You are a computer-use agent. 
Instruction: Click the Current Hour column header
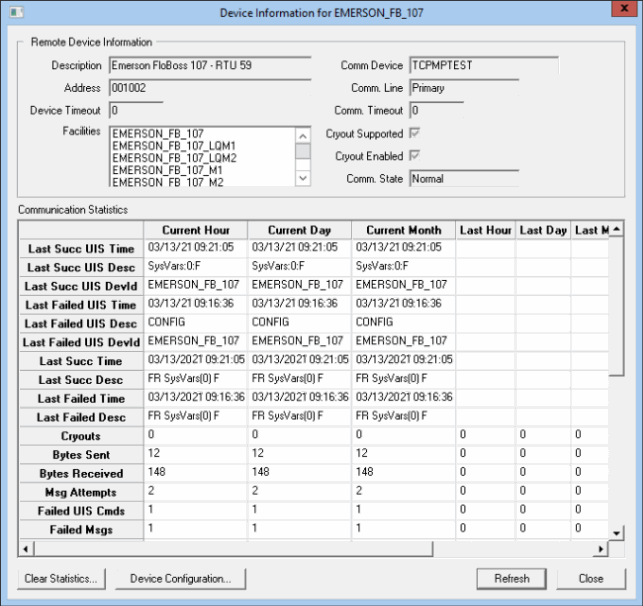coord(196,230)
